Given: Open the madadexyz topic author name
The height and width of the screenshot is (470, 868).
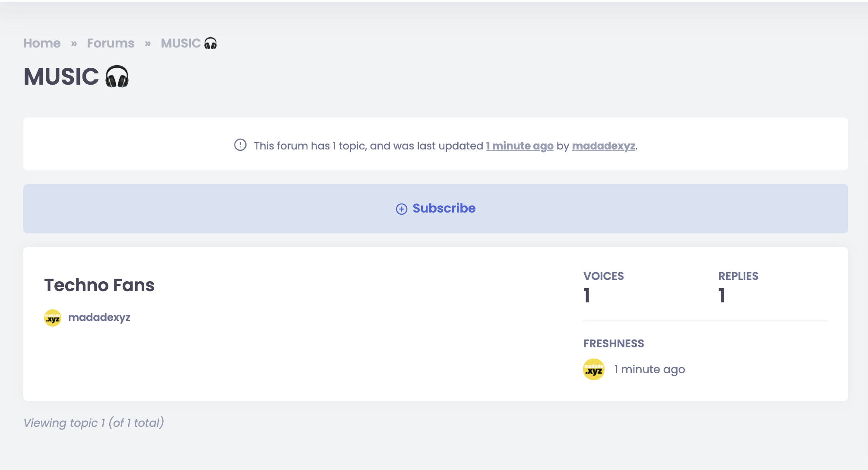Looking at the screenshot, I should (x=99, y=318).
